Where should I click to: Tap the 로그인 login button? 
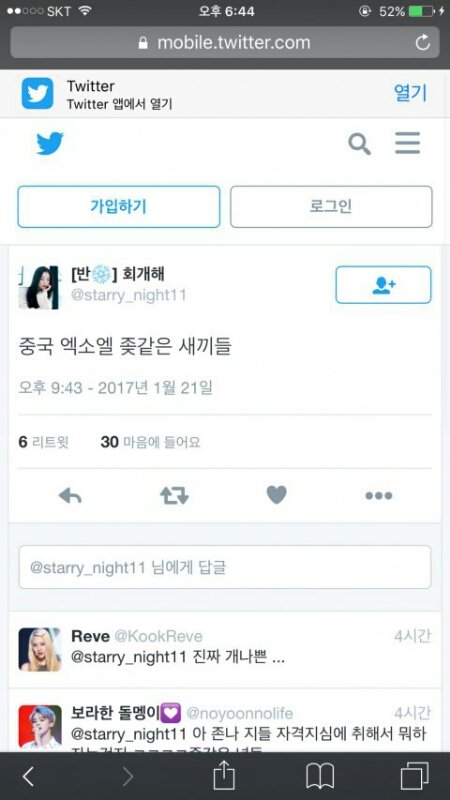(331, 207)
